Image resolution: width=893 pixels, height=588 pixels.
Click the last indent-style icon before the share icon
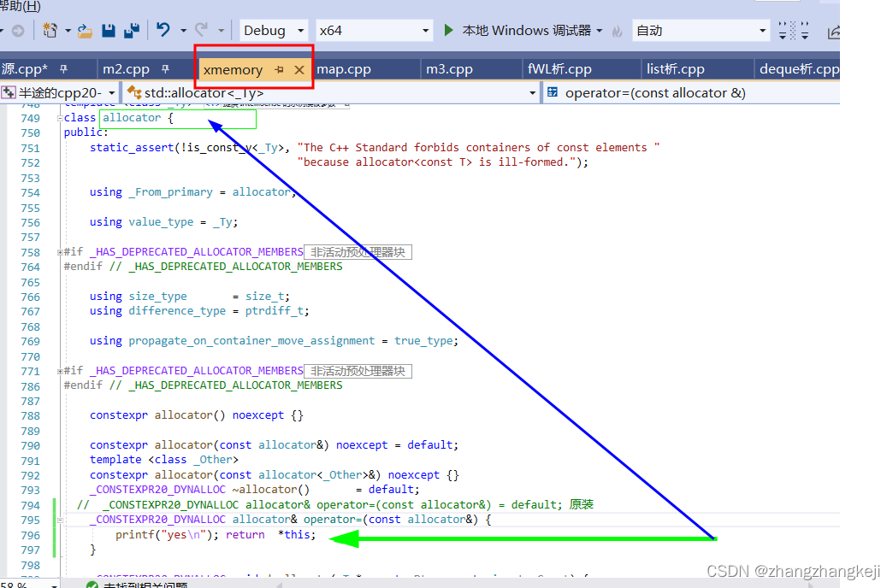click(804, 31)
